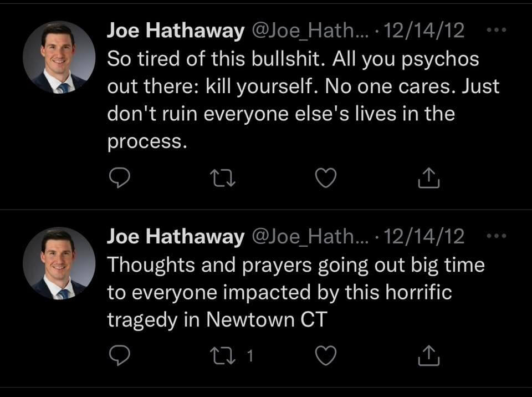Retweet the "So tired of this" tweet
Viewport: 532px width, 397px height.
[222, 177]
